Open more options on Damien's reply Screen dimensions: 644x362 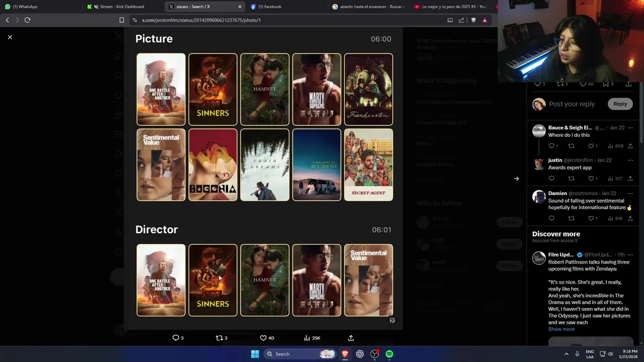pyautogui.click(x=630, y=194)
